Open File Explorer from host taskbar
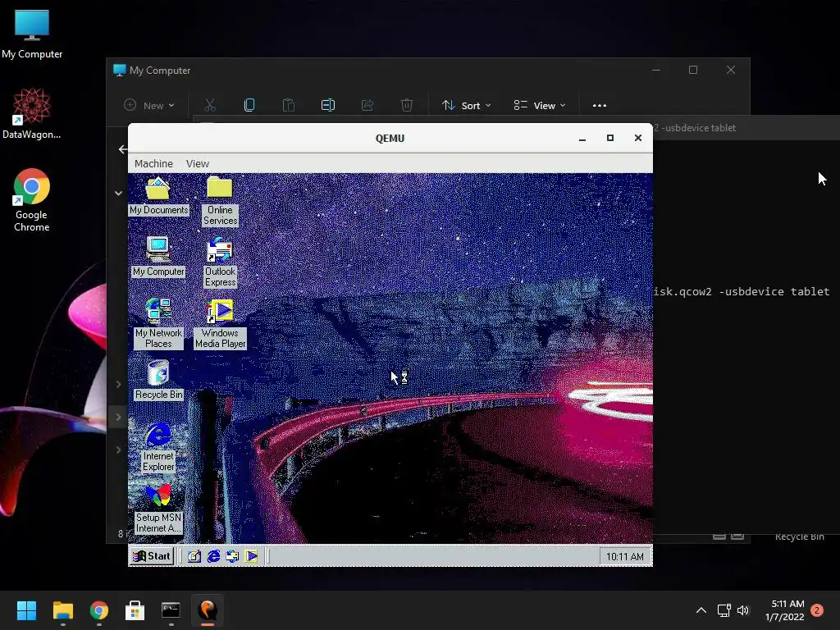840x630 pixels. (x=62, y=610)
